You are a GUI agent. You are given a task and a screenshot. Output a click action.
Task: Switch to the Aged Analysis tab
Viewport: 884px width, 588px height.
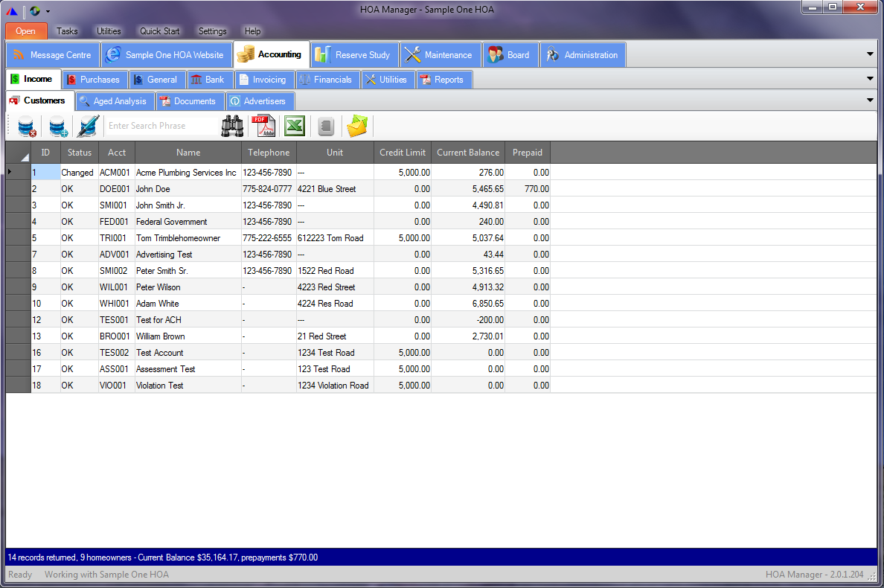point(114,100)
